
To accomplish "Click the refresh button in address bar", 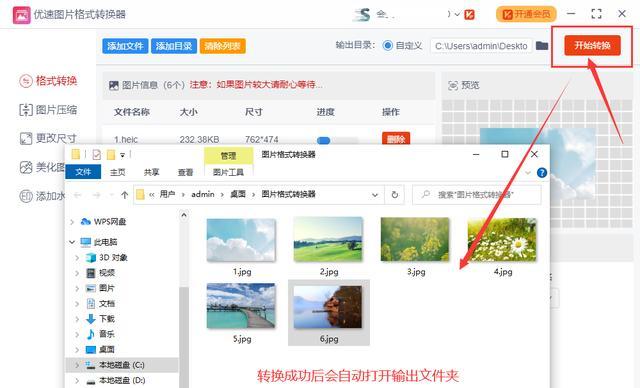I will tap(395, 195).
